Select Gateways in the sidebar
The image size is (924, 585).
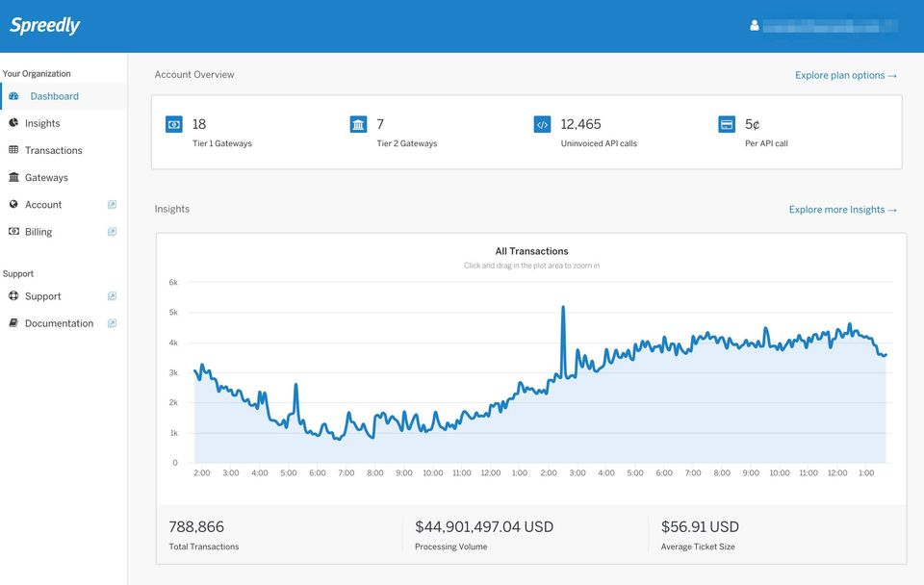click(46, 178)
